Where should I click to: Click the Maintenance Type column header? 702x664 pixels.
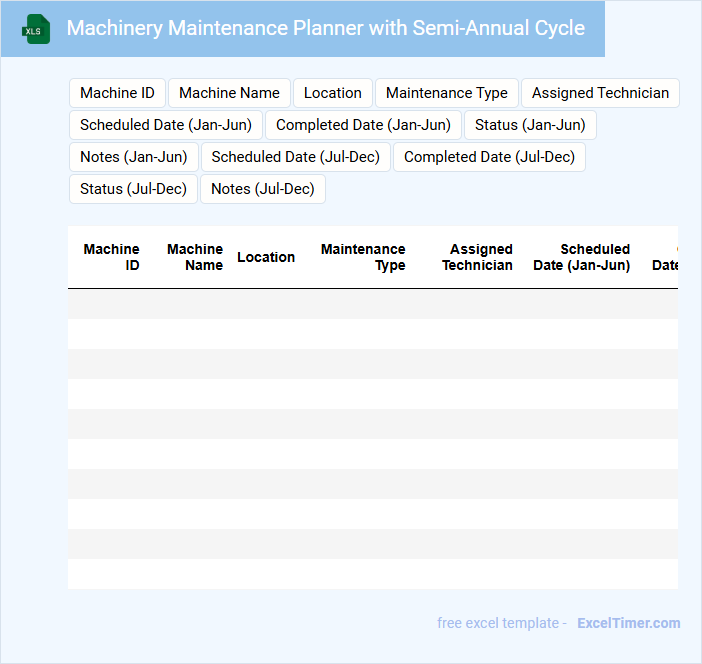click(x=363, y=257)
